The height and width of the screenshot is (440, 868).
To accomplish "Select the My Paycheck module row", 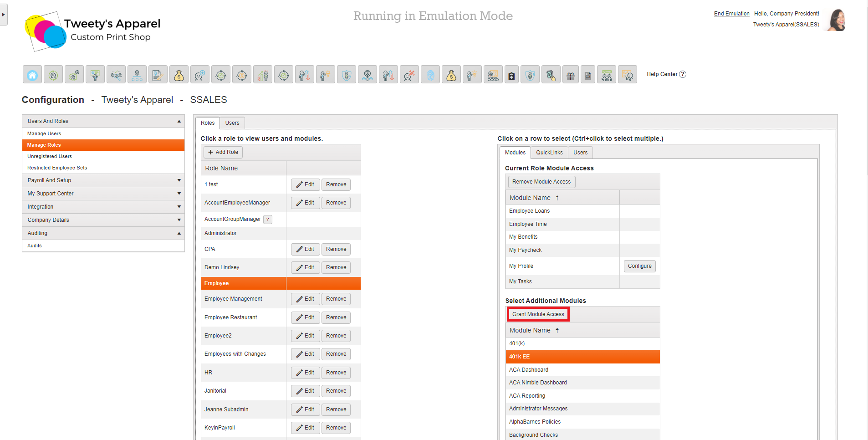I will (x=582, y=250).
